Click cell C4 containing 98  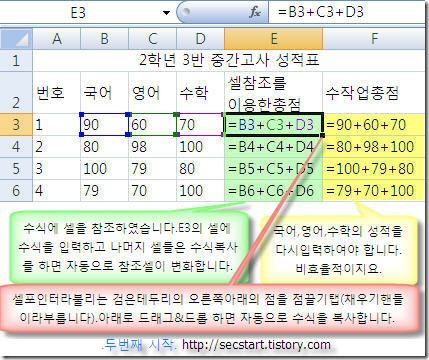(152, 147)
